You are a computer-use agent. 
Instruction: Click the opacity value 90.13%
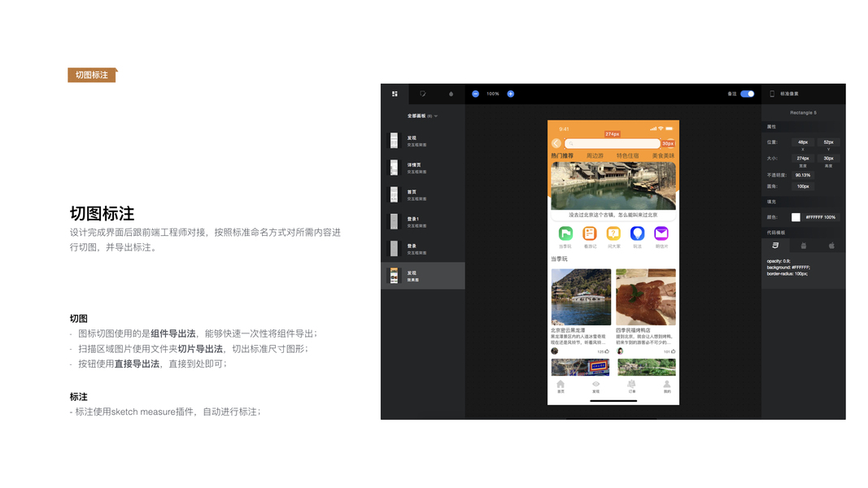(803, 176)
